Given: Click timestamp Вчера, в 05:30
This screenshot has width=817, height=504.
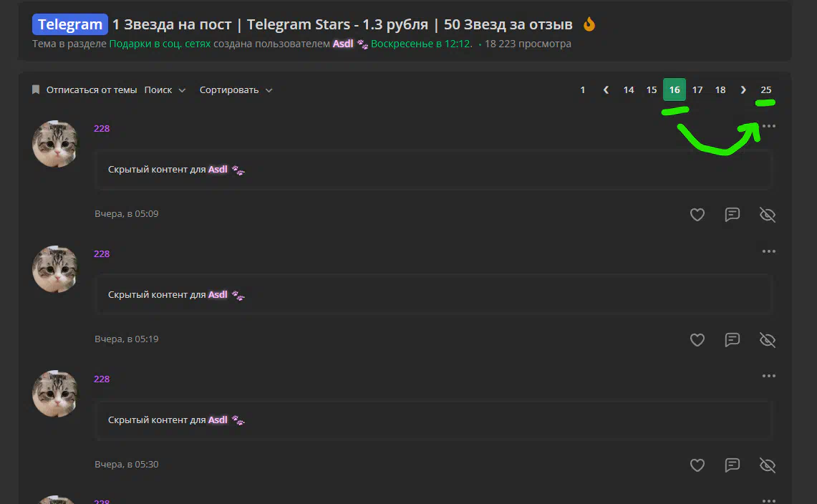Looking at the screenshot, I should 127,464.
